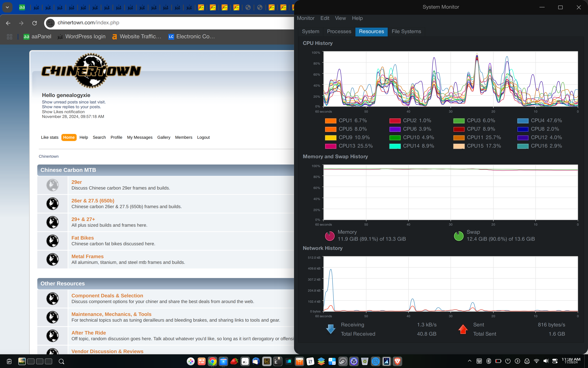Open the calendar app in taskbar
Screen dimensions: 588x368
tap(310, 361)
